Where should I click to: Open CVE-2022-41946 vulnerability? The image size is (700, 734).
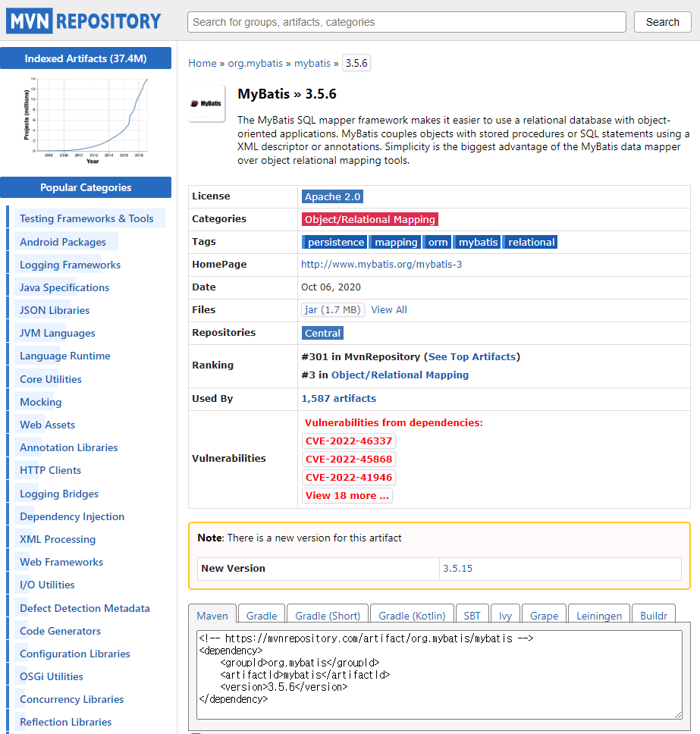click(349, 478)
